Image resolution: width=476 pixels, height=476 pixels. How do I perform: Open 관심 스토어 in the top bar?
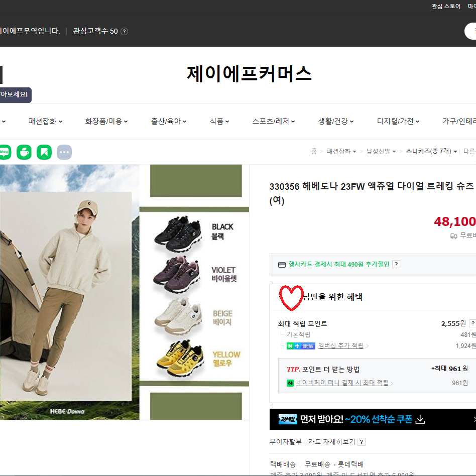pos(446,7)
